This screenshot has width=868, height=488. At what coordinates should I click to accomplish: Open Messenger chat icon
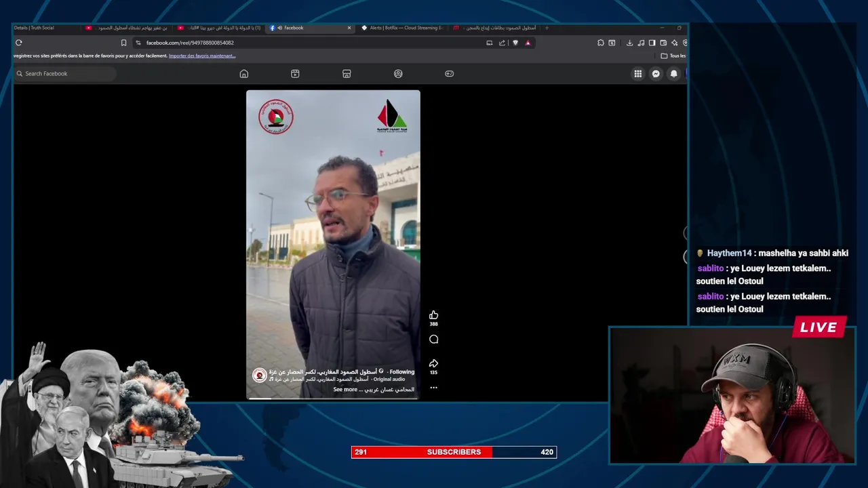pos(656,74)
